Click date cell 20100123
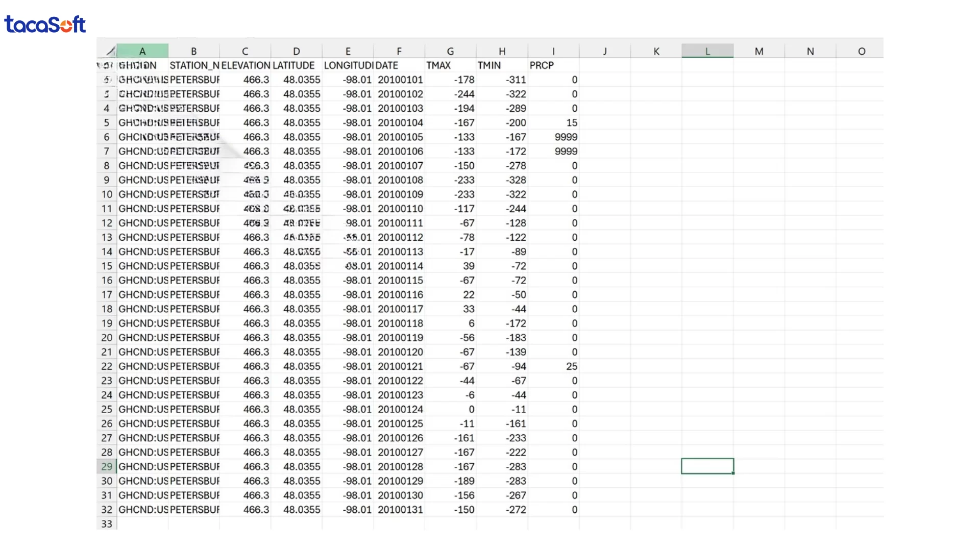 point(399,395)
